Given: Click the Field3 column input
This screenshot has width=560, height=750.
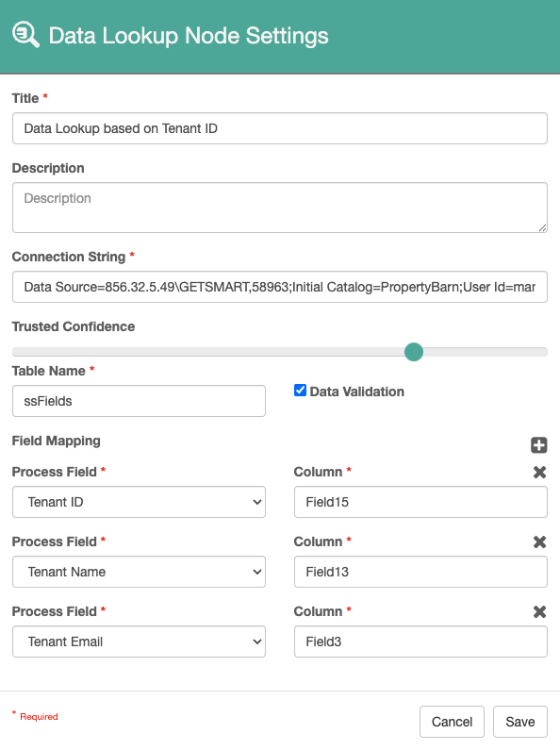Looking at the screenshot, I should pyautogui.click(x=420, y=642).
